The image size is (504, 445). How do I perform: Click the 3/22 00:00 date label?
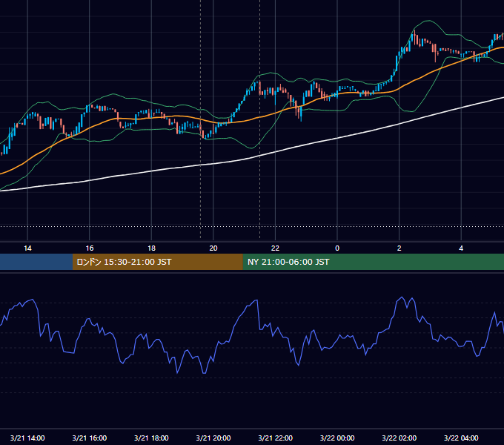(x=337, y=438)
